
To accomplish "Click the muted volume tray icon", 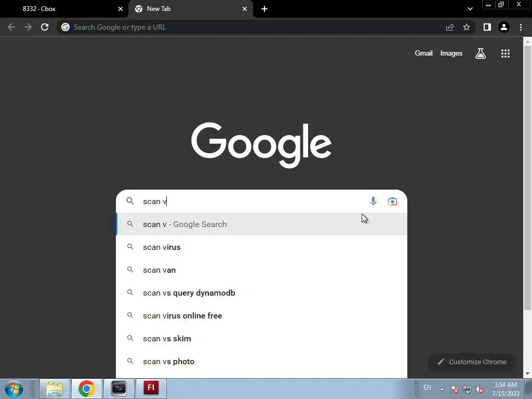I will click(480, 389).
